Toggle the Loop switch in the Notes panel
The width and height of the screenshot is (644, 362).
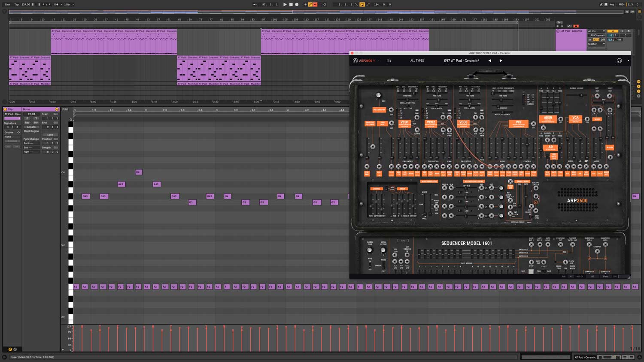tap(50, 135)
